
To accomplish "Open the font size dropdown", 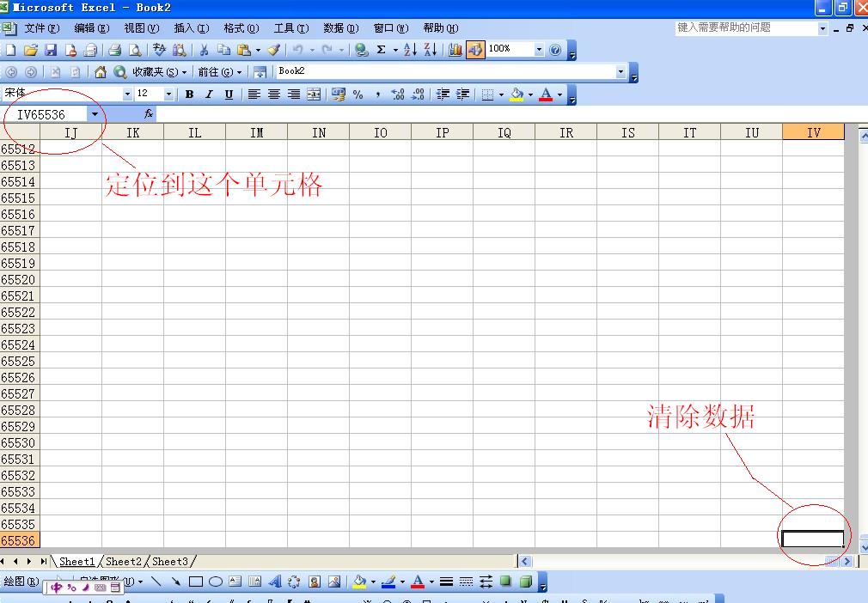I will 168,94.
